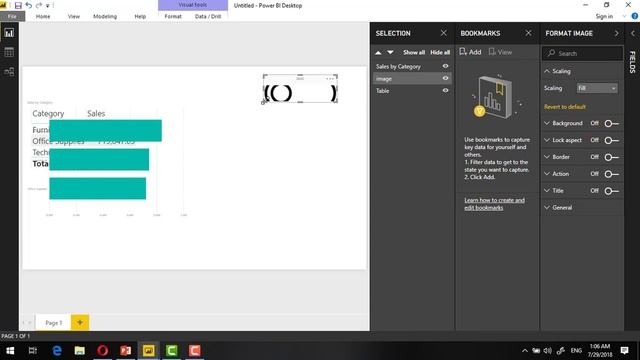Turn on Title toggle
This screenshot has width=640, height=360.
[611, 191]
